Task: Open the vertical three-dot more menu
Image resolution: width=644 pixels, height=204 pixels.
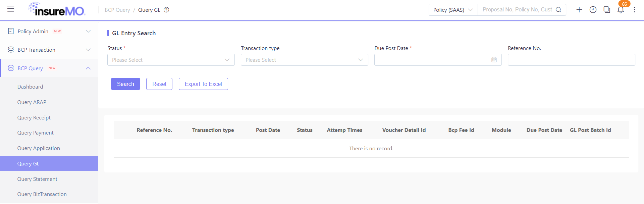Action: (x=634, y=10)
